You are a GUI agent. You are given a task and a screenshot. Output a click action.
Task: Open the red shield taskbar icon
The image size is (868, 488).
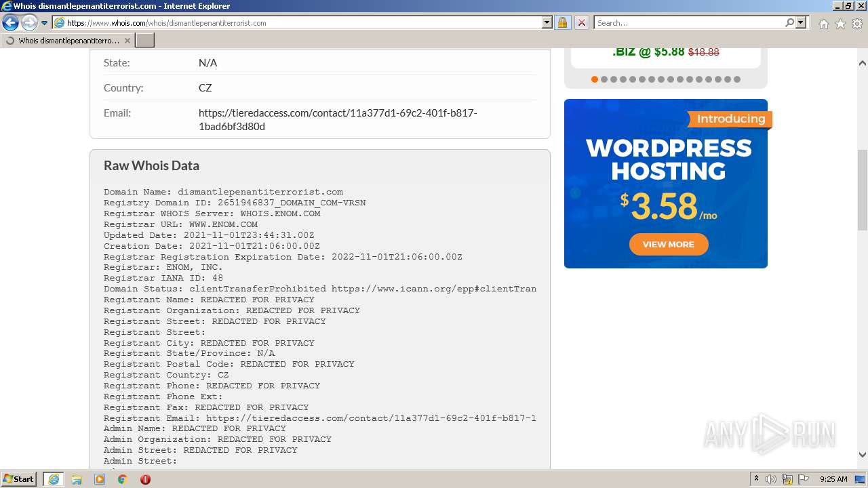[x=145, y=479]
